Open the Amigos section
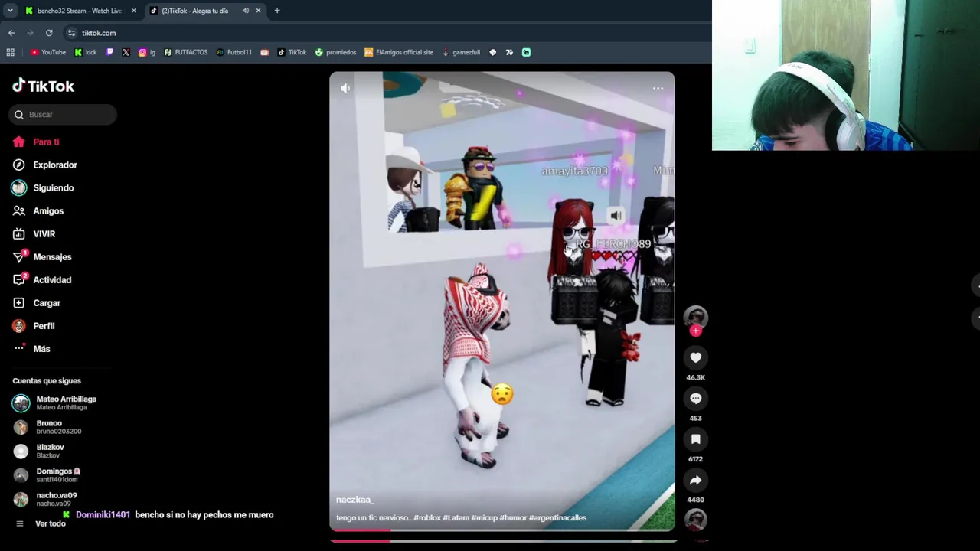 [38, 210]
